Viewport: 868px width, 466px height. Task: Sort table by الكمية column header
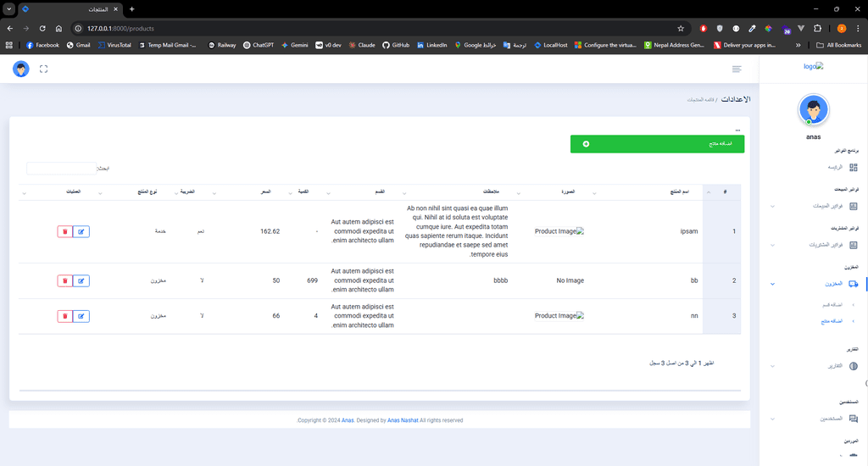(303, 191)
